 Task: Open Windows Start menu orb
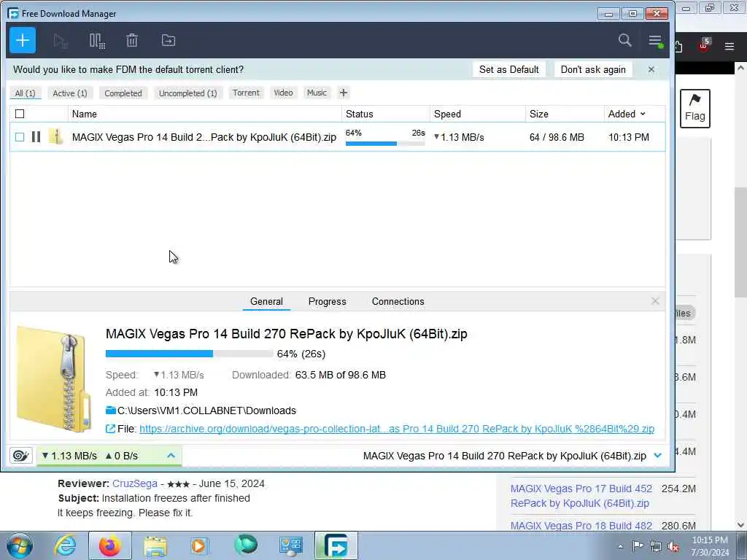(20, 545)
